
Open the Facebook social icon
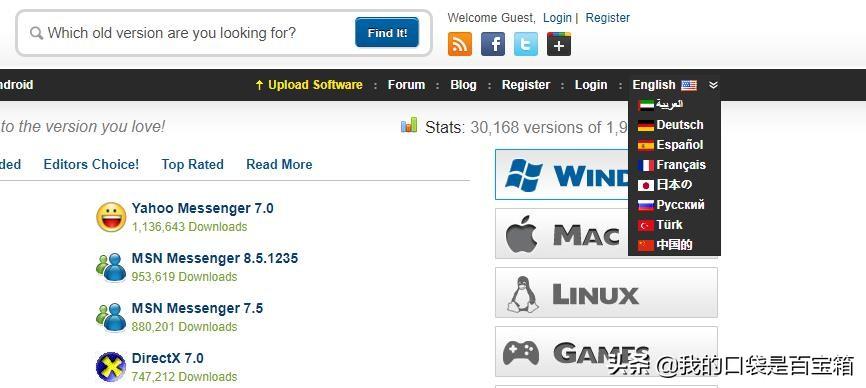coord(493,44)
